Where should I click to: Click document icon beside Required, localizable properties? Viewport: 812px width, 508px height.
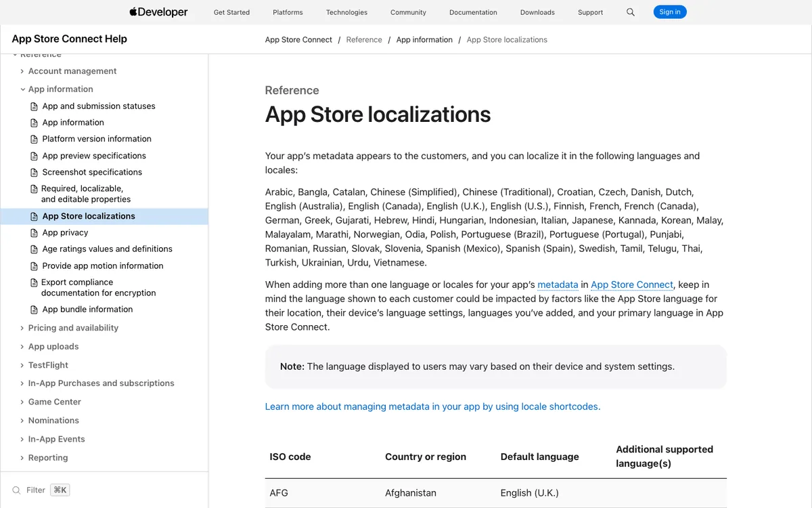coord(35,189)
